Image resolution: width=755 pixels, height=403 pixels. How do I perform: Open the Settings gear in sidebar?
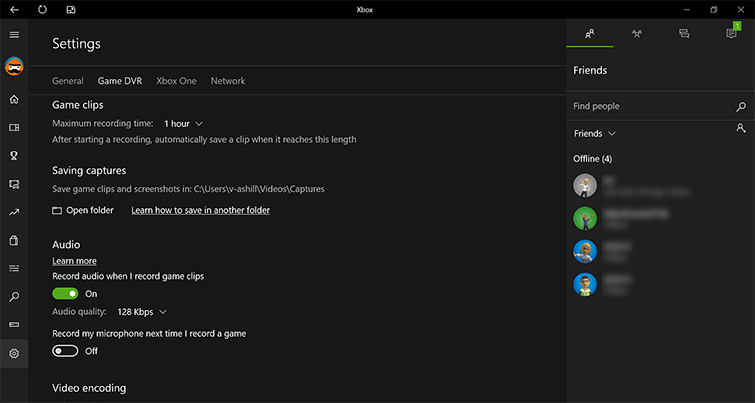14,354
